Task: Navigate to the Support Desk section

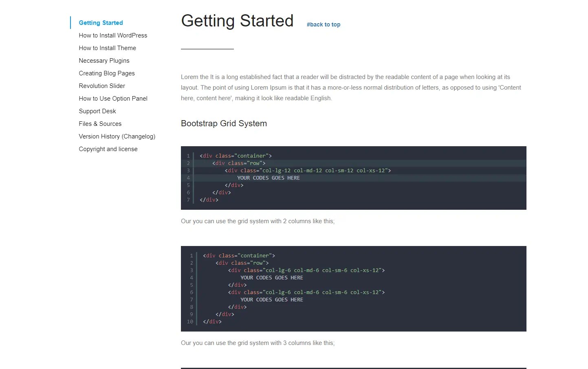Action: tap(97, 111)
